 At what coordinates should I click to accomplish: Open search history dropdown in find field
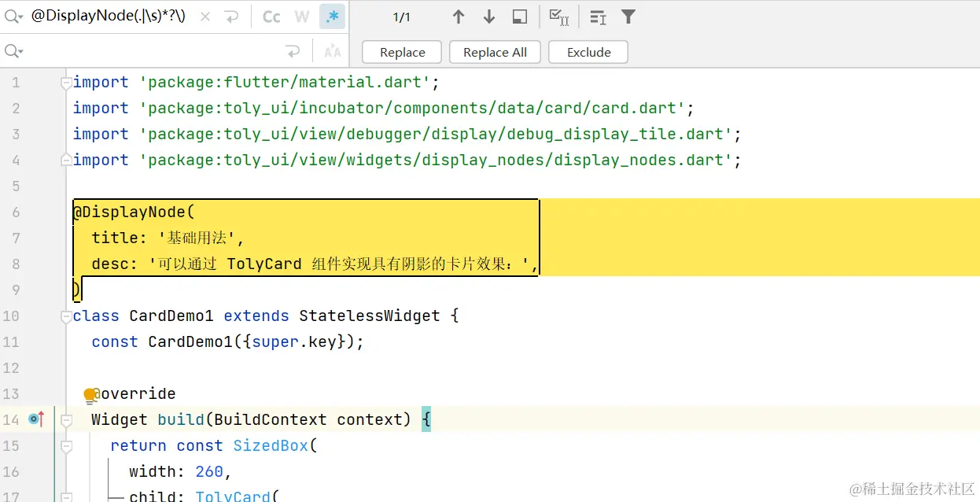coord(13,17)
